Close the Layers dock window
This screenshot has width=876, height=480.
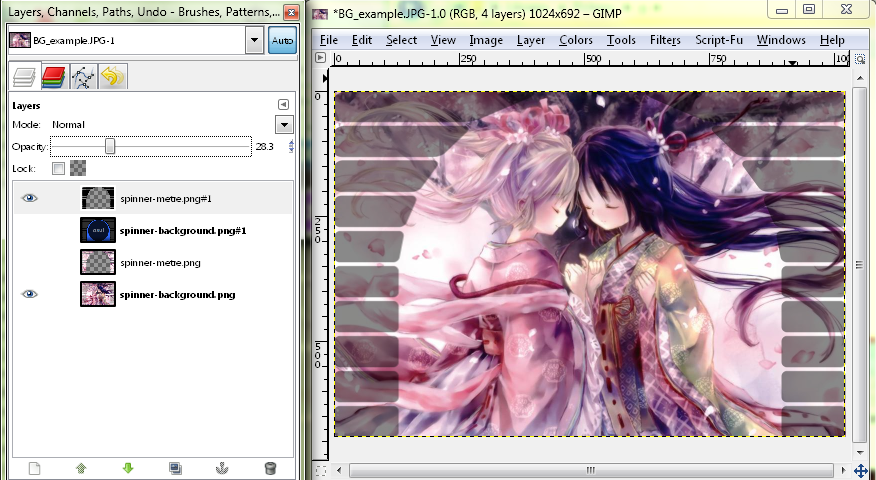(291, 12)
